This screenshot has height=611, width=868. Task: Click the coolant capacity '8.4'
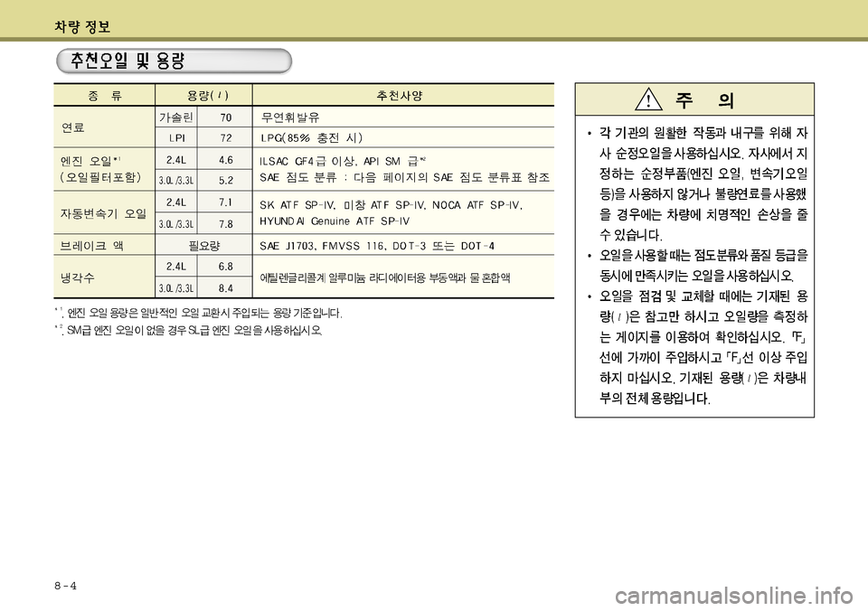coord(226,288)
